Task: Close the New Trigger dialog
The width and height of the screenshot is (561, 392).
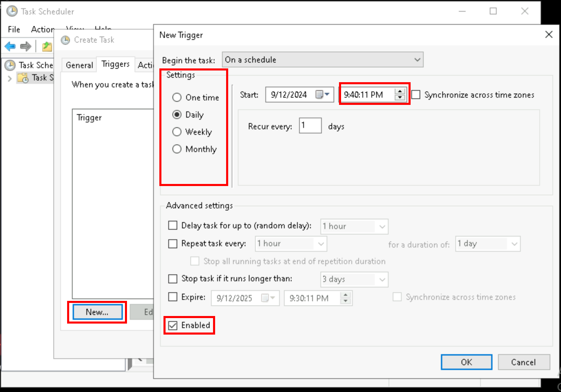Action: pyautogui.click(x=549, y=34)
